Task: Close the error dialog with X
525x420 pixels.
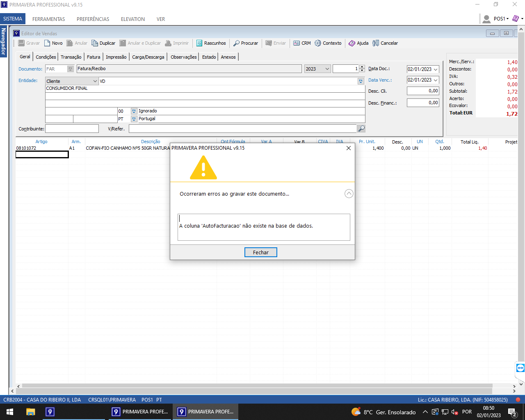Action: pos(349,148)
